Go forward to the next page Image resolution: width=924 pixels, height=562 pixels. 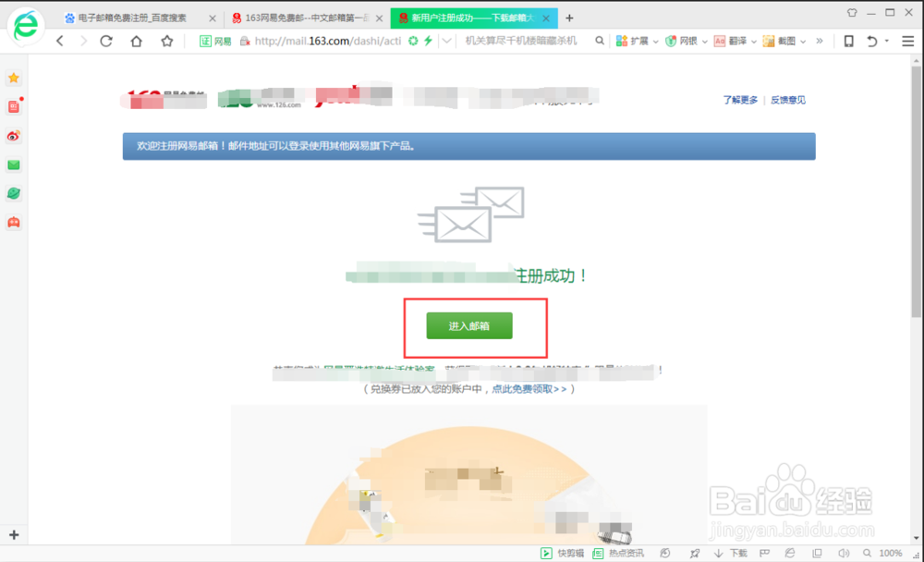click(83, 41)
